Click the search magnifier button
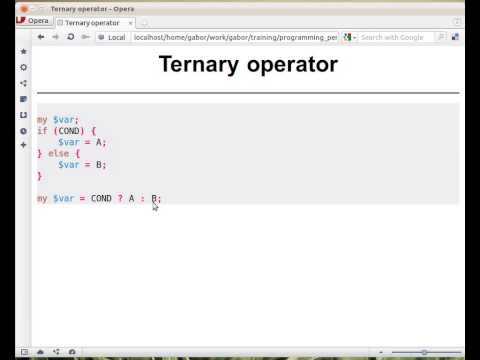The height and width of the screenshot is (360, 480). (441, 37)
